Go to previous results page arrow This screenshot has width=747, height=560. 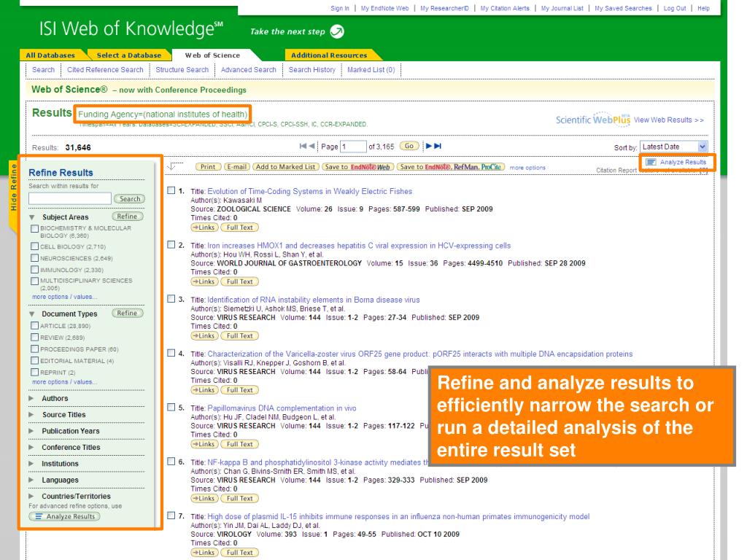pyautogui.click(x=311, y=146)
